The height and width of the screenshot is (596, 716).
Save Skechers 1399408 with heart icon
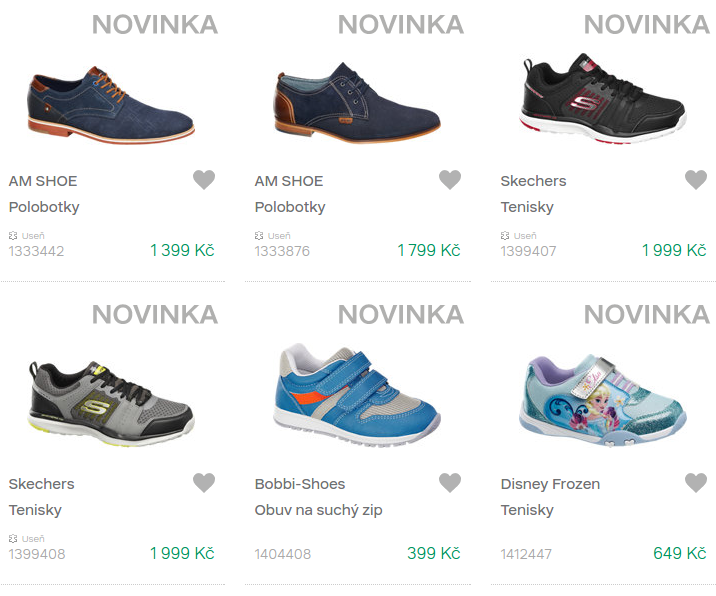(204, 483)
